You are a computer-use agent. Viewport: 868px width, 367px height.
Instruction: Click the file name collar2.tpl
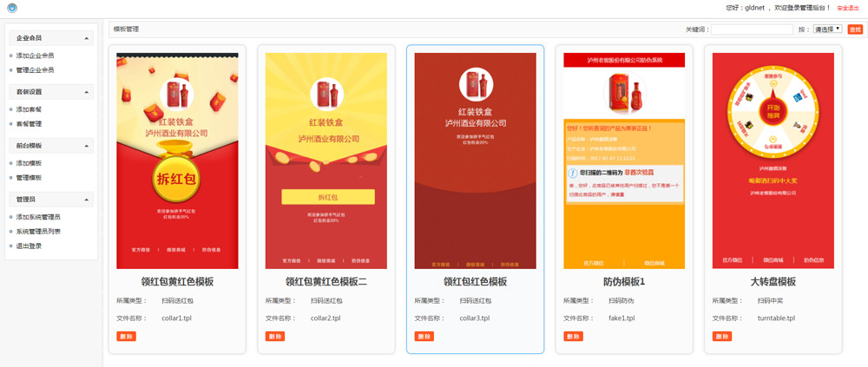325,318
